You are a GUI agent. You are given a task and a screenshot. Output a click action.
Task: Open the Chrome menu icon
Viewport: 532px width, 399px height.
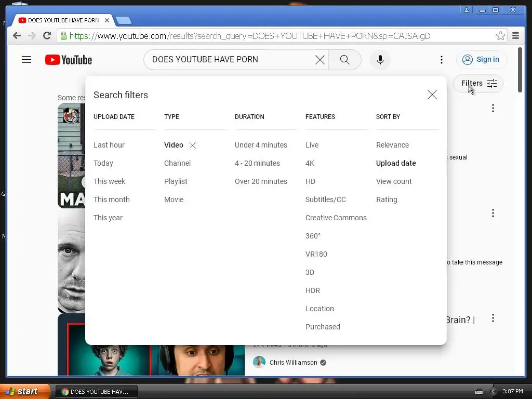(515, 36)
